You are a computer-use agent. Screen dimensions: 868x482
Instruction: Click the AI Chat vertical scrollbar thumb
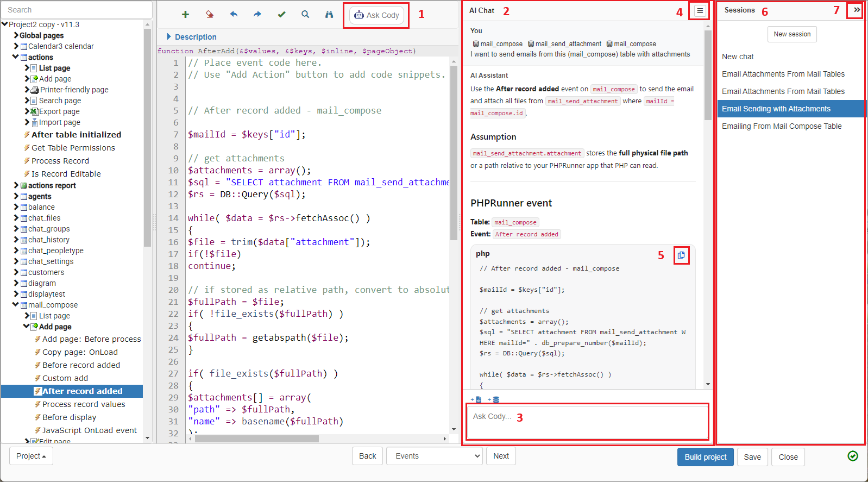tap(708, 75)
